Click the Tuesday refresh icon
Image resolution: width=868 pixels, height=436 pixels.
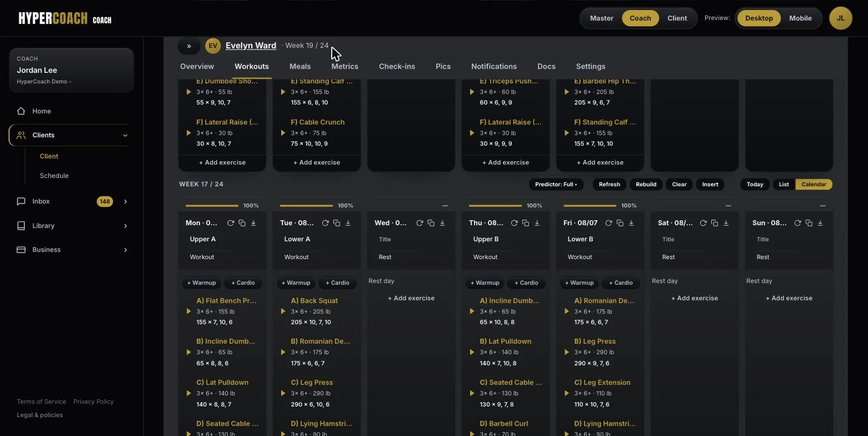point(325,223)
